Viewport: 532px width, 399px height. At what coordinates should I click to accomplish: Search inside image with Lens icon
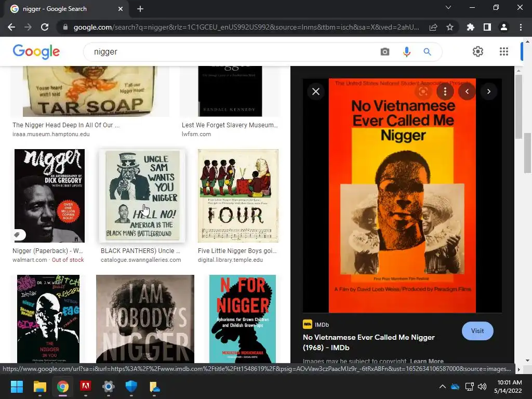tap(423, 91)
